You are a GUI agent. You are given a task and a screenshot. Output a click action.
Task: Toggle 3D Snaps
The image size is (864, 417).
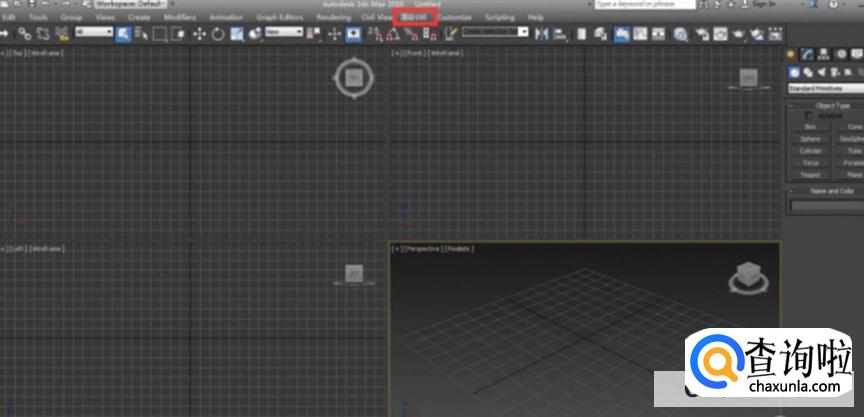tap(375, 34)
